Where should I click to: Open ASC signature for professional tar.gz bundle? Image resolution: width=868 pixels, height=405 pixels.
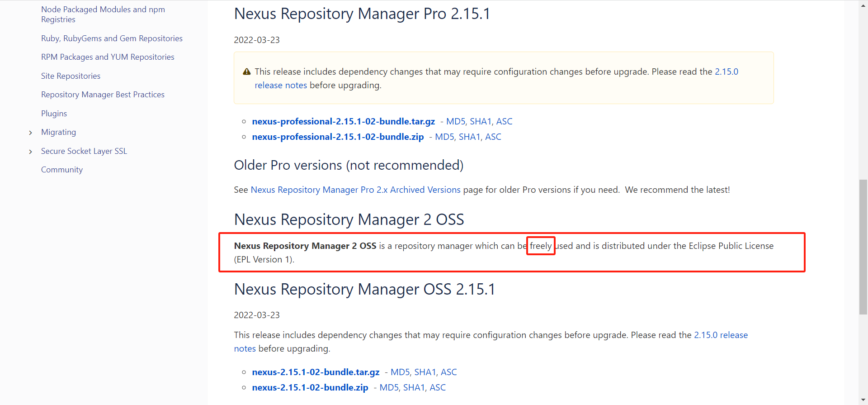point(505,121)
